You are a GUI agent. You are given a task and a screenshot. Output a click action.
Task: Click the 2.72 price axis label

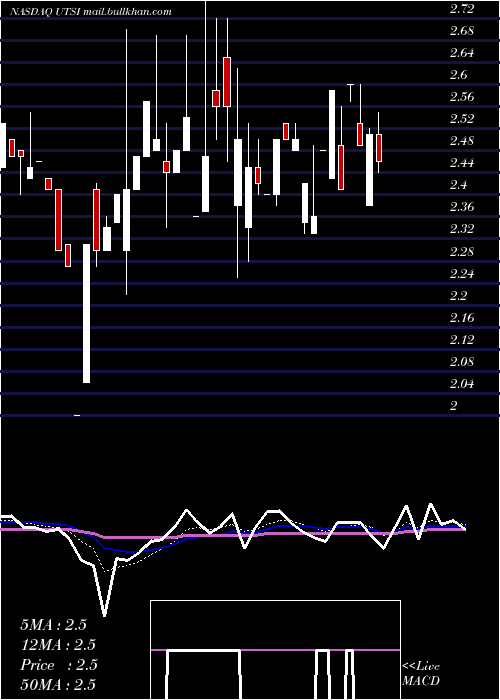462,9
